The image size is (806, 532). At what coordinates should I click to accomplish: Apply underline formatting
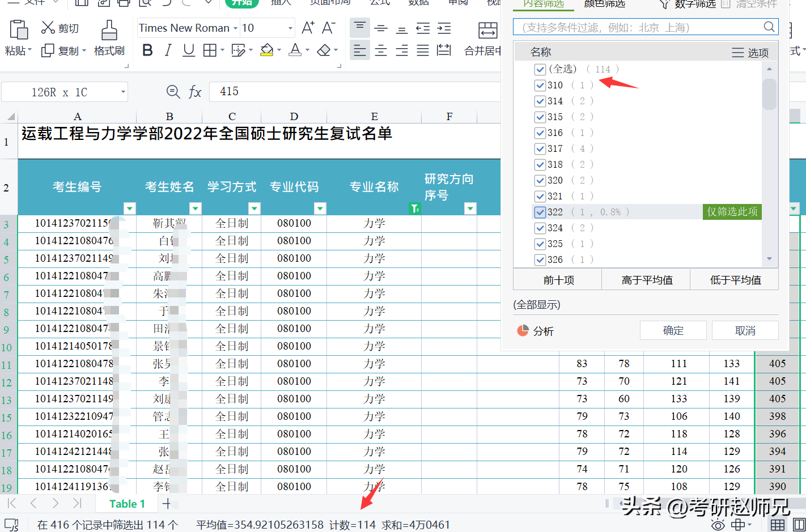189,50
